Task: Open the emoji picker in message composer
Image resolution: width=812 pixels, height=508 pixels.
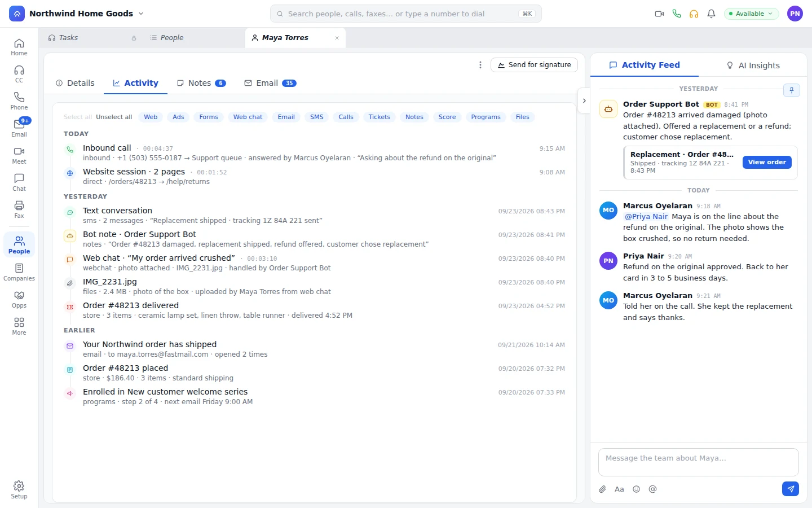Action: pyautogui.click(x=636, y=489)
